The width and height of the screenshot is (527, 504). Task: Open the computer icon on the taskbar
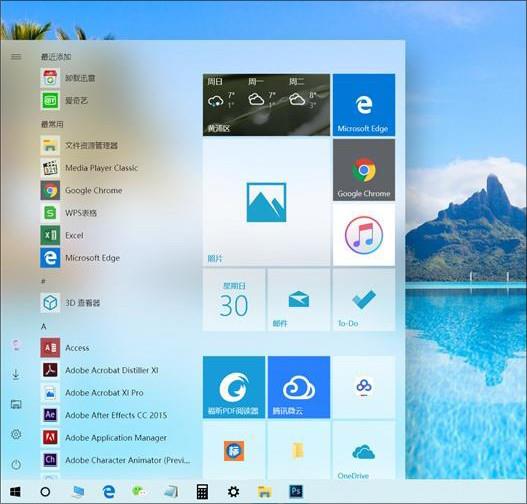pos(78,492)
